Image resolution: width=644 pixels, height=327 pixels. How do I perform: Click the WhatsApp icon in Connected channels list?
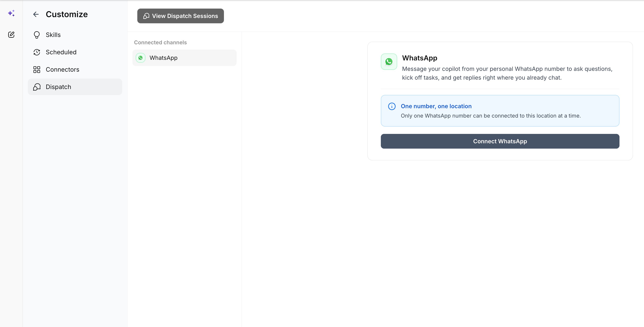click(x=141, y=58)
